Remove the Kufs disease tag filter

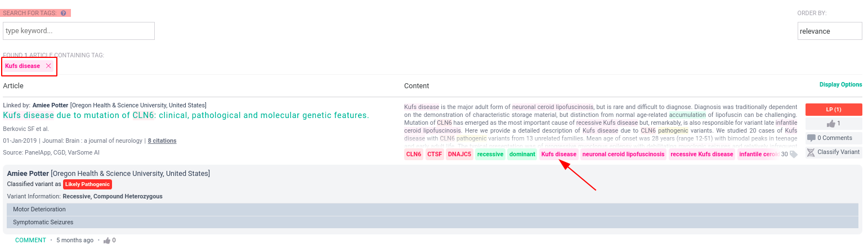48,66
